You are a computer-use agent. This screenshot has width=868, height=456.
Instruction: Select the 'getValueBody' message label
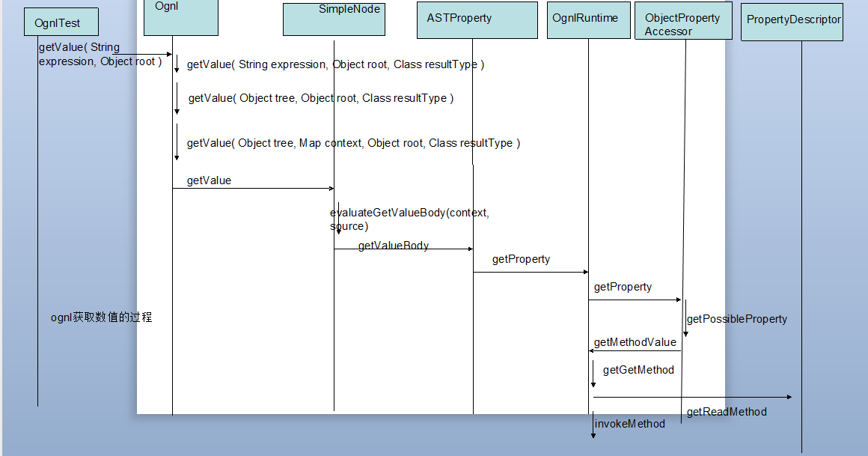pos(394,245)
